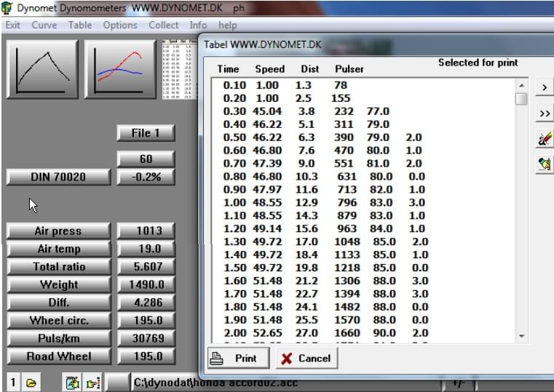The height and width of the screenshot is (392, 554).
Task: Click the Wheel circ. button
Action: point(58,321)
